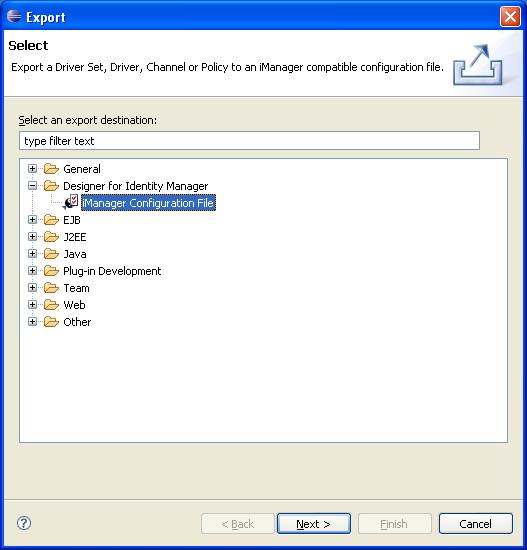This screenshot has width=527, height=550.
Task: Select the Other category label
Action: tap(77, 322)
